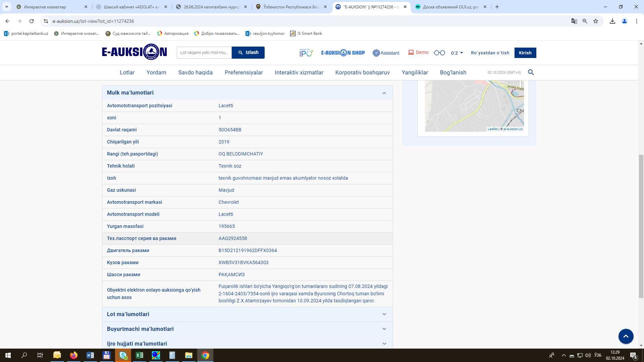644x362 pixels.
Task: Click the lot number search field
Action: (204, 53)
